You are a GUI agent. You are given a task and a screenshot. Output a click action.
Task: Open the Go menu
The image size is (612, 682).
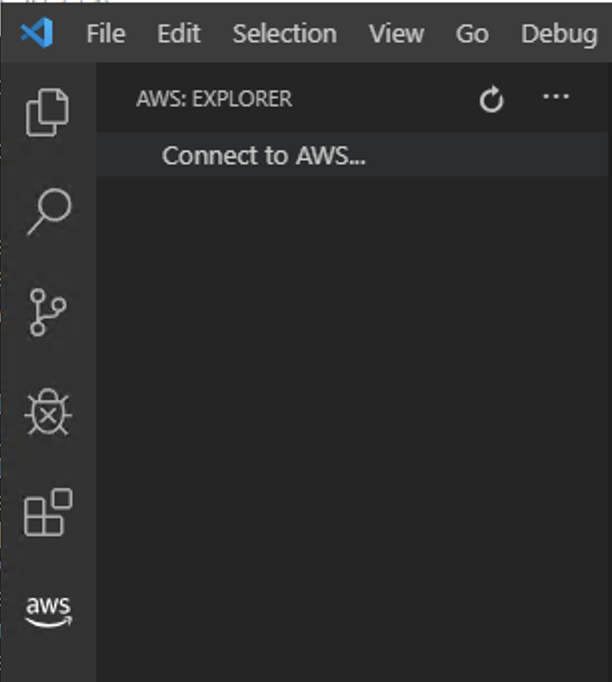coord(472,33)
